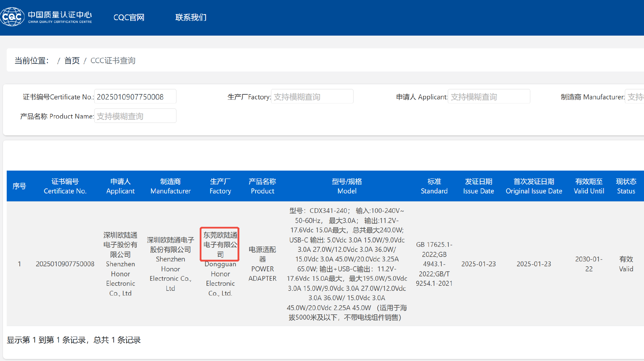This screenshot has height=361, width=644.
Task: Select certificate number 2025010907750008 cell
Action: (65, 264)
